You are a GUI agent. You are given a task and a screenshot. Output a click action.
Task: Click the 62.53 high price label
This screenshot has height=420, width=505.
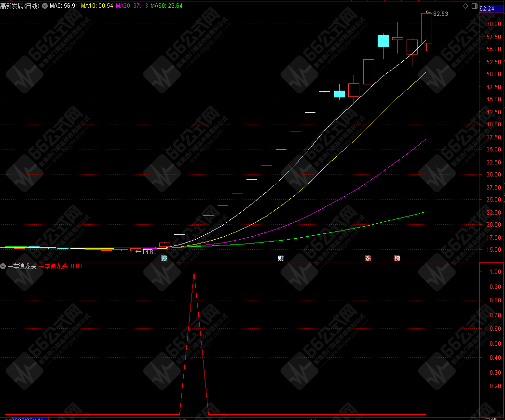coord(440,14)
